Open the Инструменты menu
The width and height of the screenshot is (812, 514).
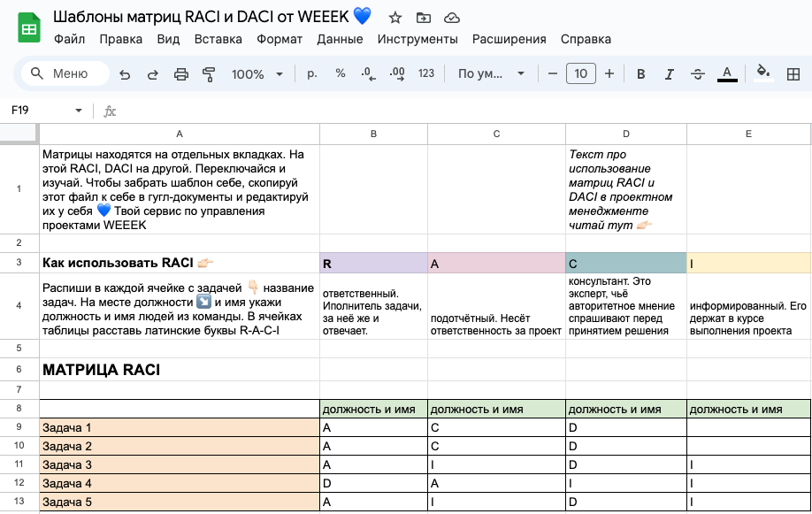pos(417,40)
